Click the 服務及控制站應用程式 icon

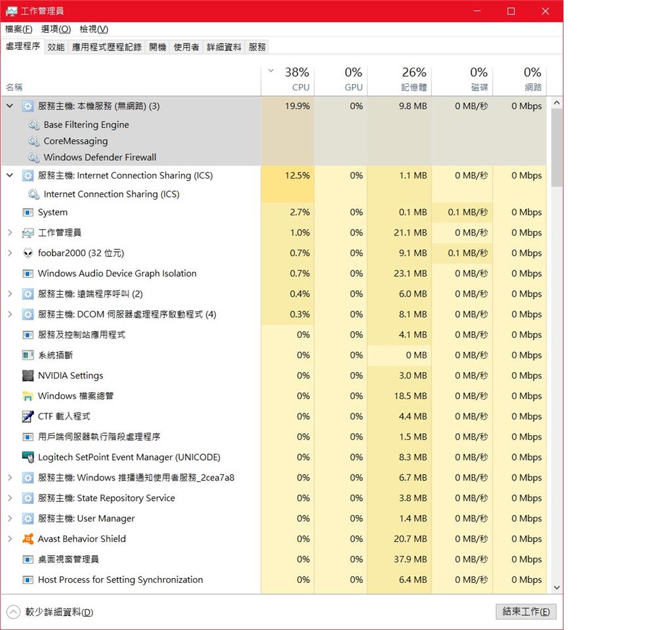[x=28, y=335]
